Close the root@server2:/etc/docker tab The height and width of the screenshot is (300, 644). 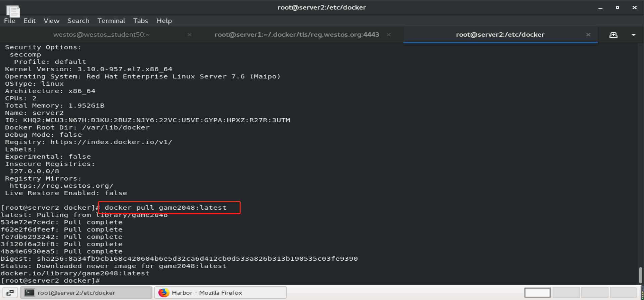point(588,35)
